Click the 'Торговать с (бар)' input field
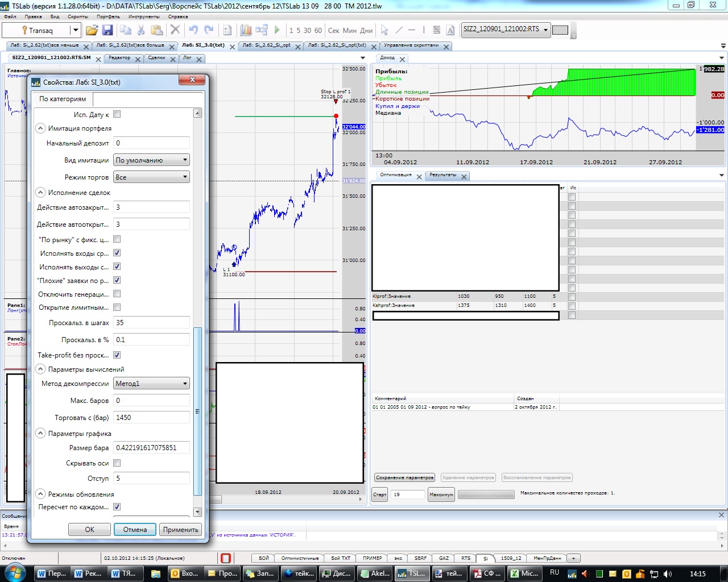Image resolution: width=728 pixels, height=582 pixels. 151,418
